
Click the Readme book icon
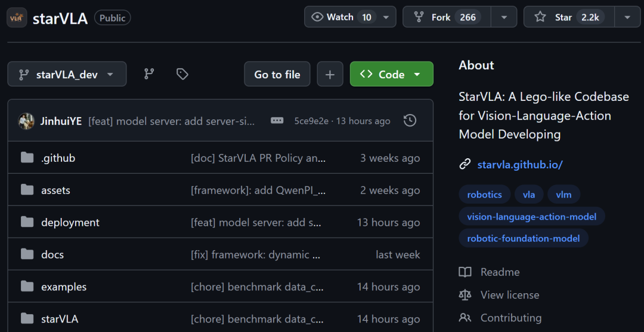(x=465, y=272)
